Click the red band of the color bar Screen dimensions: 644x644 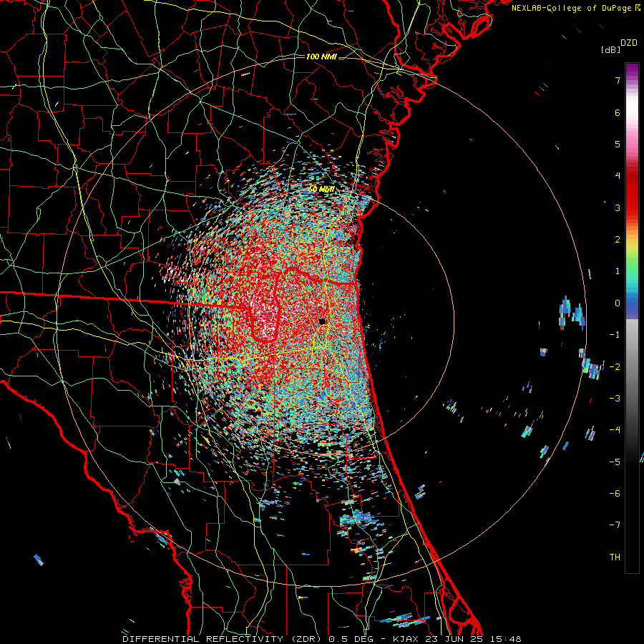click(x=632, y=193)
